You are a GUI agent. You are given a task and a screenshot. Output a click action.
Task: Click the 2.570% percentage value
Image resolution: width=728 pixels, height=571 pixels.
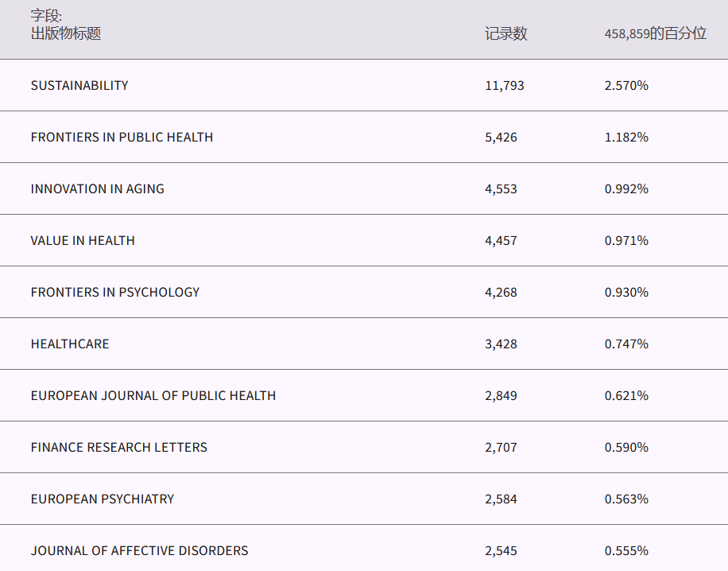[x=626, y=85]
